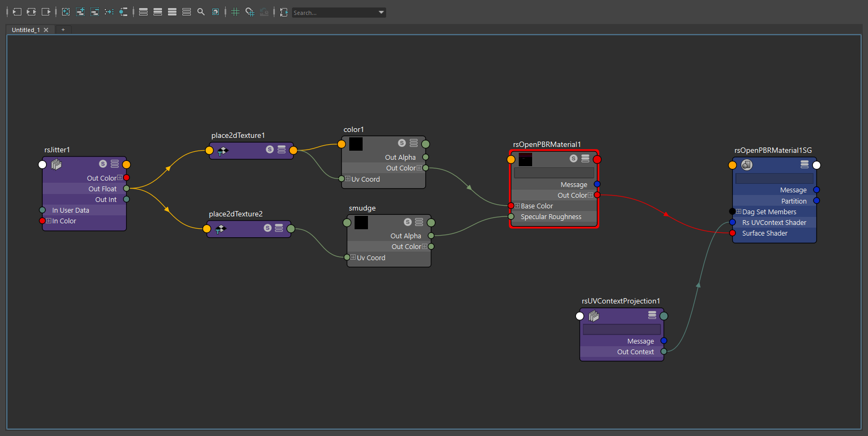
Task: Set nodes to simple view mode
Action: pyautogui.click(x=143, y=12)
